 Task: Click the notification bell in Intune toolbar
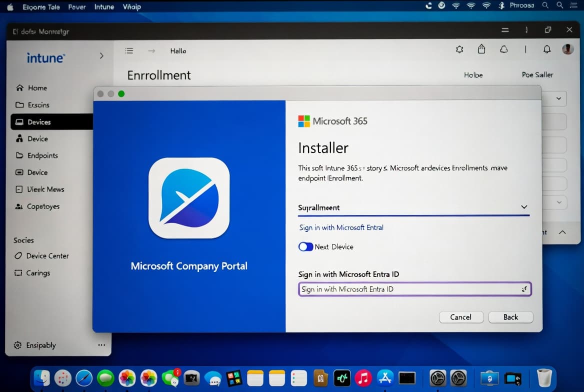point(547,49)
